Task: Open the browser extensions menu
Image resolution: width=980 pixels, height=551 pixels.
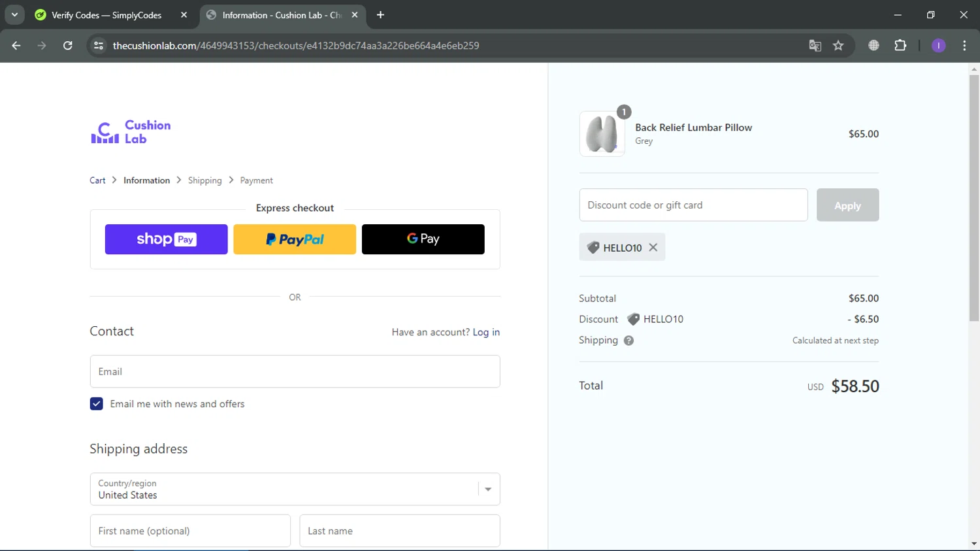Action: click(x=900, y=46)
